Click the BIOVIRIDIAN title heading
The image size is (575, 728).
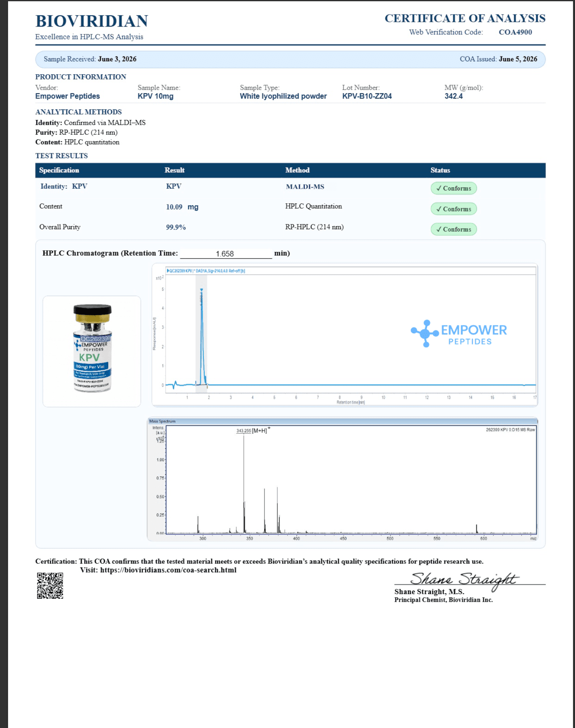[x=92, y=21]
